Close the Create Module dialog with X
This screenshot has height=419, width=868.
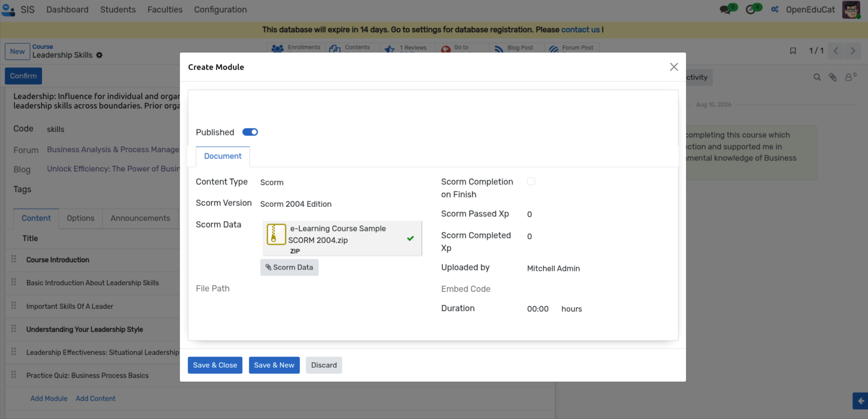tap(674, 67)
